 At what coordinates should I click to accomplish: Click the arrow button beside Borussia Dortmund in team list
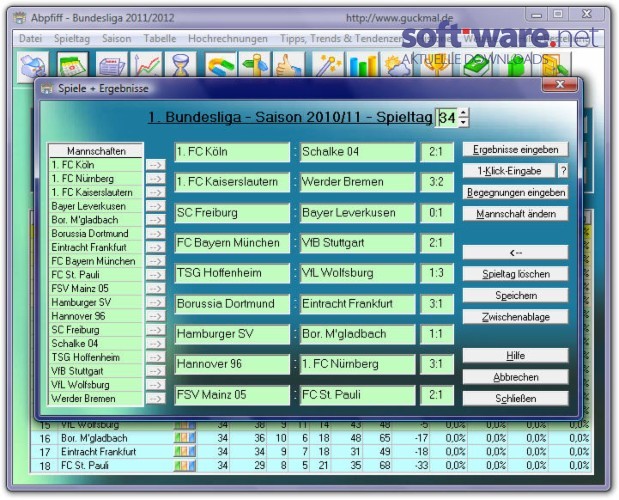pos(156,234)
